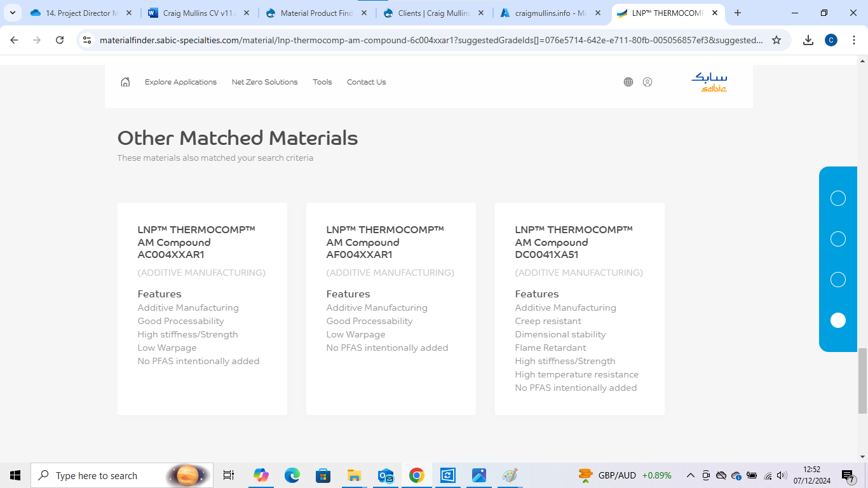Open File Explorer from the taskbar
The height and width of the screenshot is (488, 868).
[355, 475]
